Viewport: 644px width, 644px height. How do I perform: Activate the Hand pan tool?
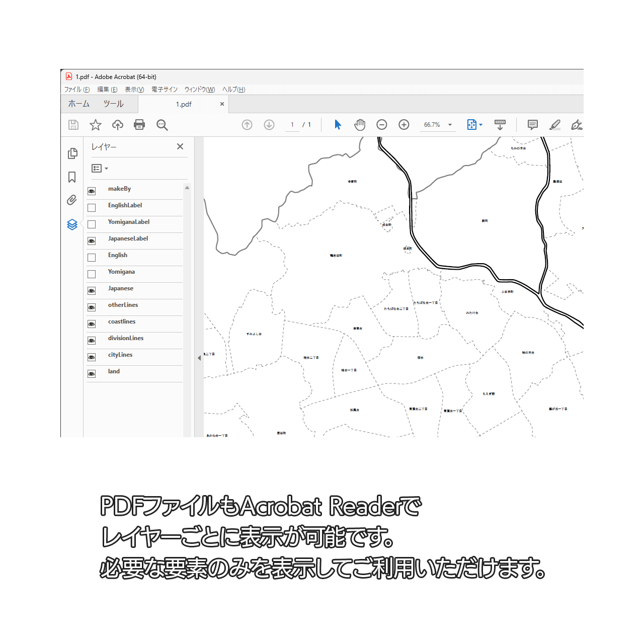click(x=360, y=125)
